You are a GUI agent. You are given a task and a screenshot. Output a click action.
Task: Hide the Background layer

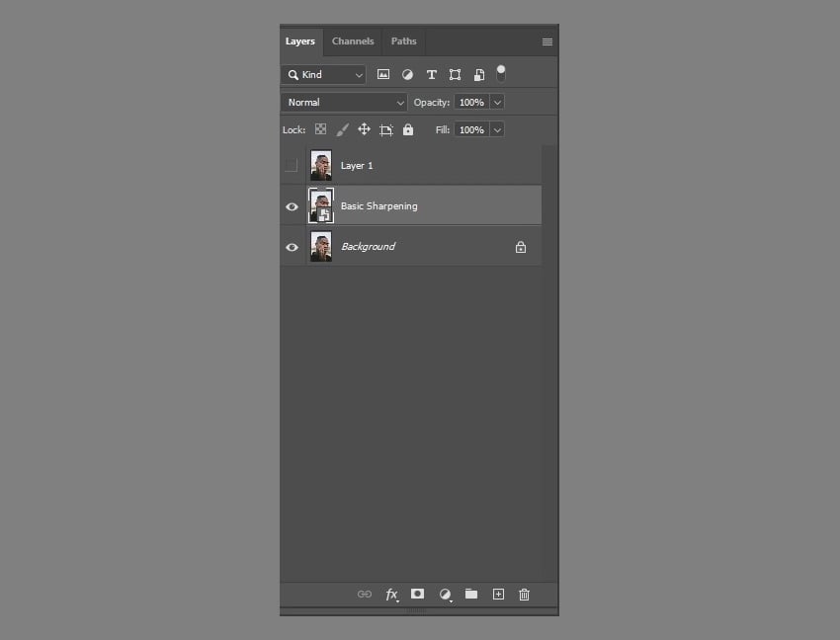click(292, 247)
